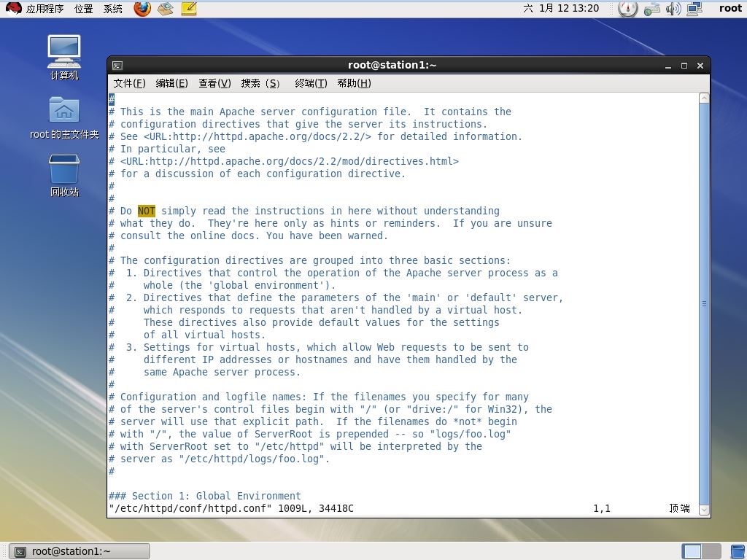Select the root 的主文件夹 home folder icon
The height and width of the screenshot is (560, 747).
tap(64, 117)
